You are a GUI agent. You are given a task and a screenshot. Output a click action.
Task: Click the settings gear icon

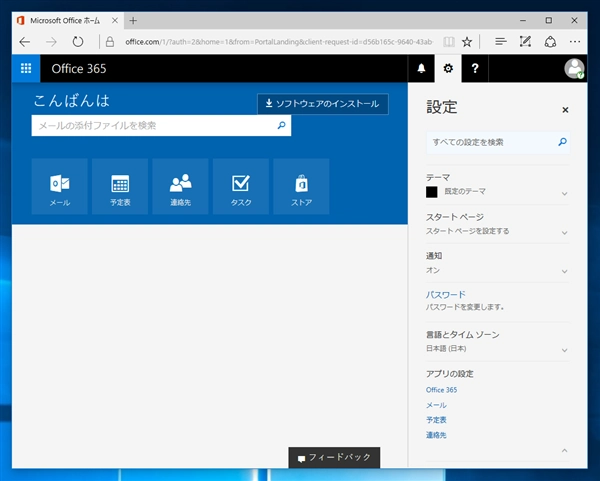(448, 68)
